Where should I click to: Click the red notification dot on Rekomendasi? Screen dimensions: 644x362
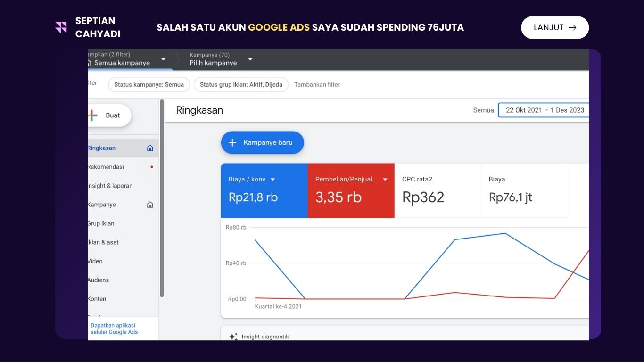(151, 166)
